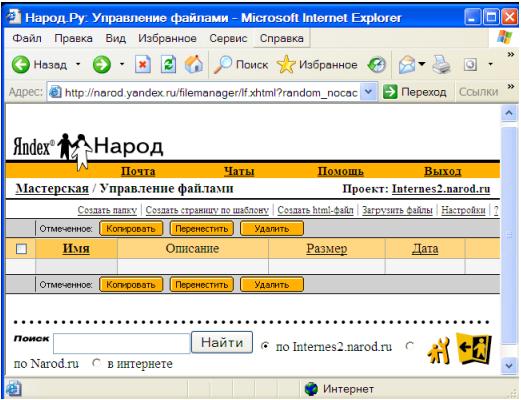Open the Мастерская link
Screen dimensions: 521x400
52,189
